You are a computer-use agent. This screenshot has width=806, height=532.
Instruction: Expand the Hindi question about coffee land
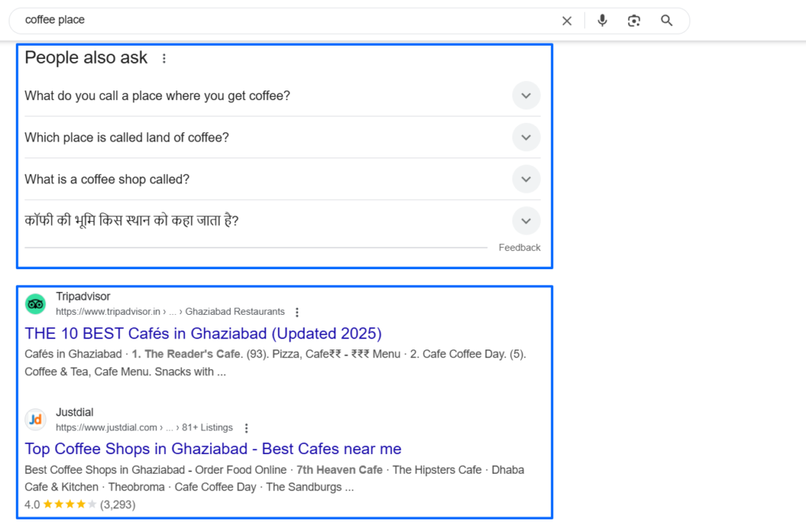[283, 220]
